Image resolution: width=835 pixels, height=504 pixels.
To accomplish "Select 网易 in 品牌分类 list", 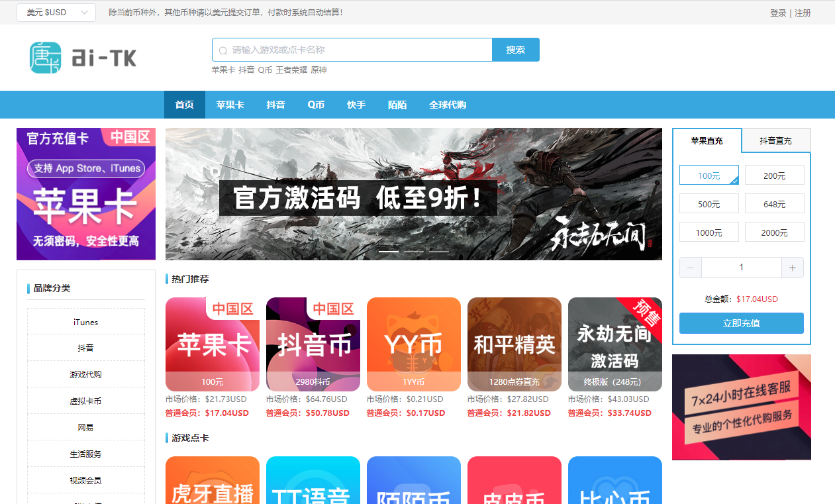I will 86,427.
